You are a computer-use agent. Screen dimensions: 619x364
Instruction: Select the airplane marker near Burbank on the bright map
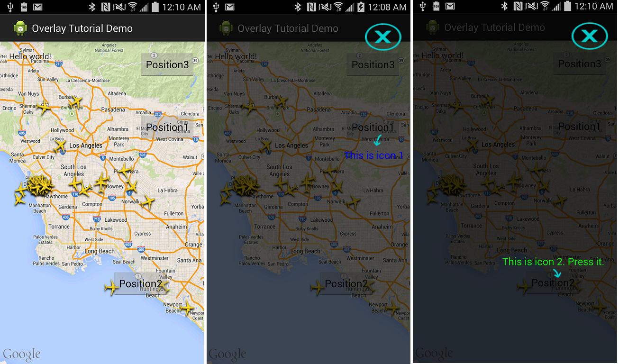(74, 102)
